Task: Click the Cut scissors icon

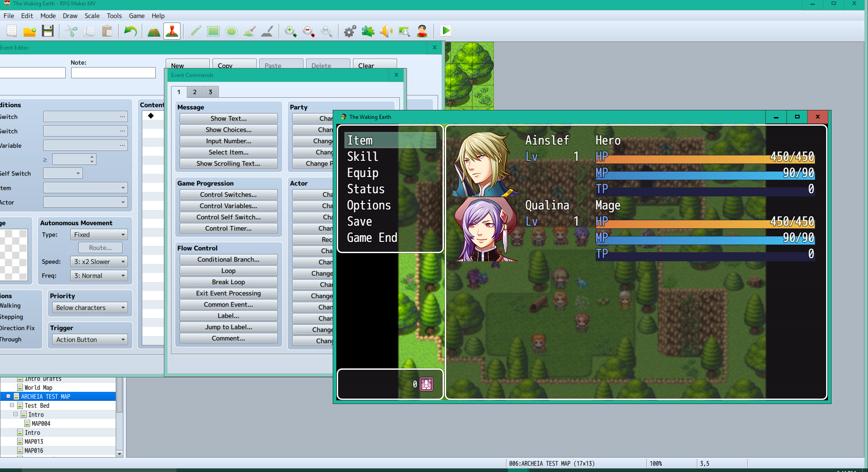Action: coord(71,31)
